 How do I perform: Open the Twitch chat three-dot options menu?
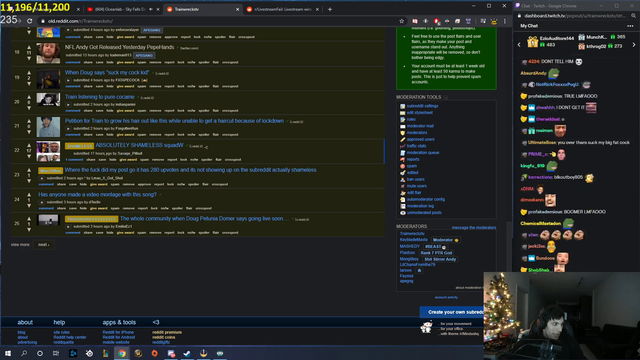coord(630,26)
